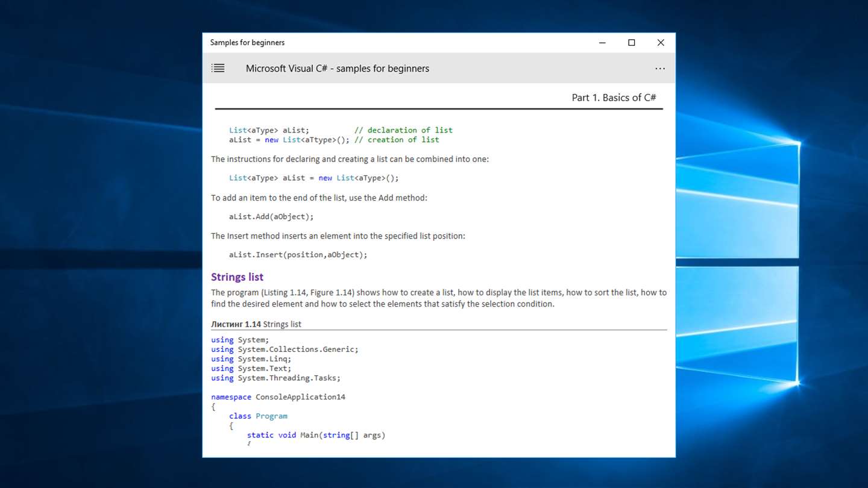868x488 pixels.
Task: Click the "namespace ConsoleApplication14" line
Action: pyautogui.click(x=278, y=397)
